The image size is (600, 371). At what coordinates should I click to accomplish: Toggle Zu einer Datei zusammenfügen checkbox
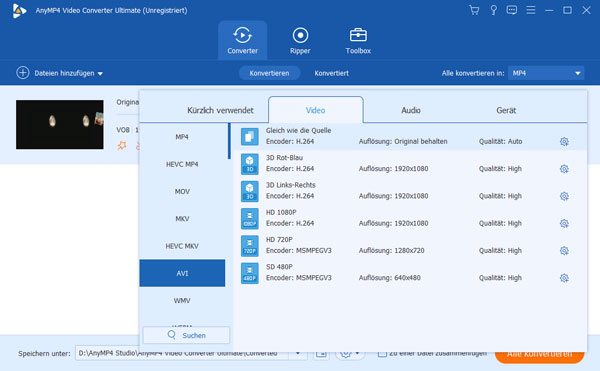(x=382, y=353)
